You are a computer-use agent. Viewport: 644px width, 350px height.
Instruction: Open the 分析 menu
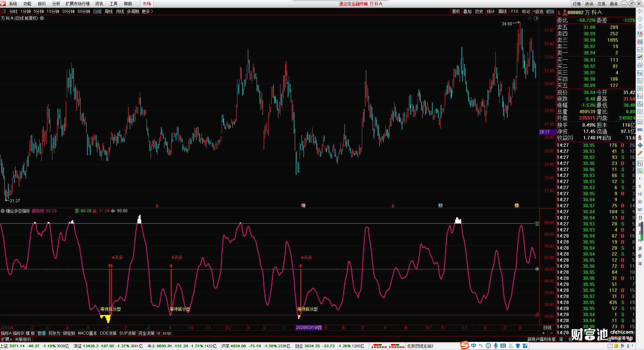56,4
